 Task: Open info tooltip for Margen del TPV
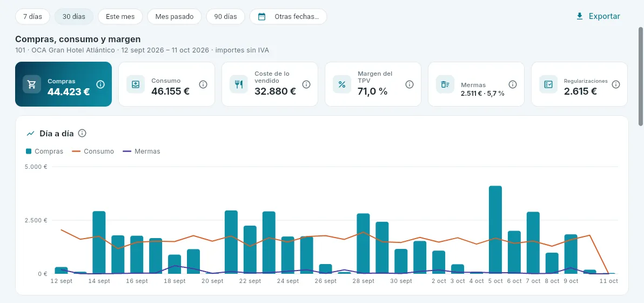click(410, 84)
